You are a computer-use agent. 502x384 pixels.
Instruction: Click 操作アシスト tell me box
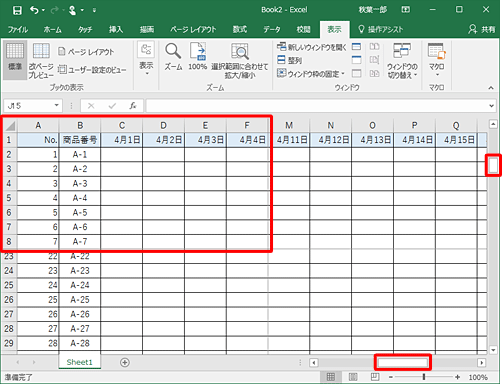(x=381, y=29)
